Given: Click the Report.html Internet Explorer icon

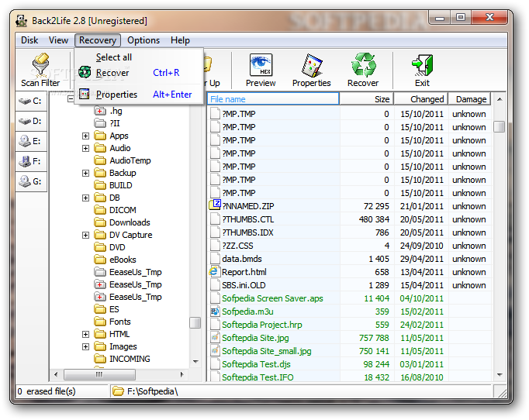Looking at the screenshot, I should click(x=213, y=271).
